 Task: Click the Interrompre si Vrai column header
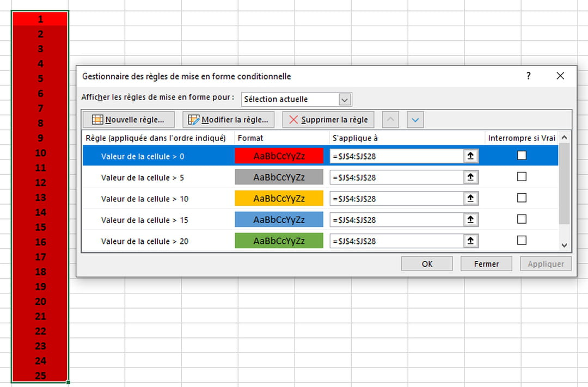click(521, 138)
